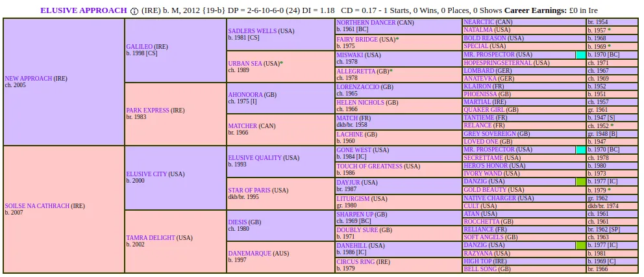Go to DAYJUR pedigree

348,182
